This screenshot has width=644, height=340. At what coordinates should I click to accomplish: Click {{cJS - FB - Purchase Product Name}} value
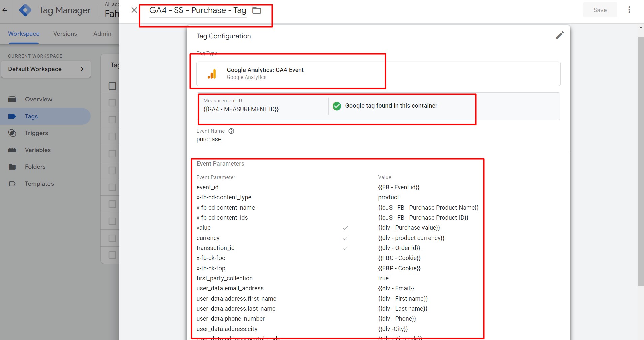pyautogui.click(x=429, y=208)
